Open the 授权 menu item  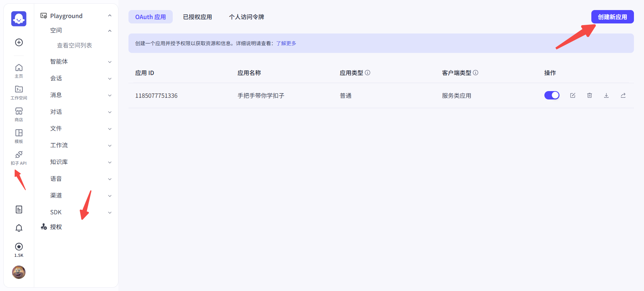(56, 227)
